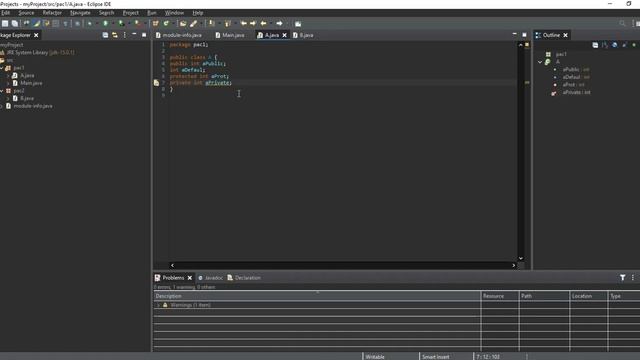Click the Save toolbar icon
The width and height of the screenshot is (640, 360).
click(5, 24)
